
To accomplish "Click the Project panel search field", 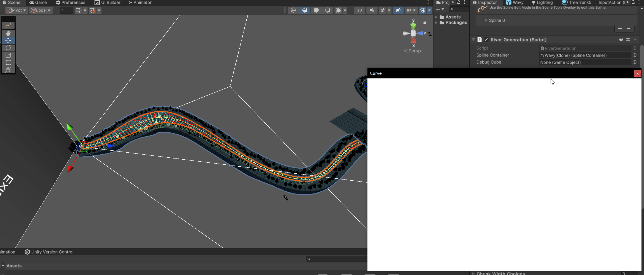I will coord(459,9).
